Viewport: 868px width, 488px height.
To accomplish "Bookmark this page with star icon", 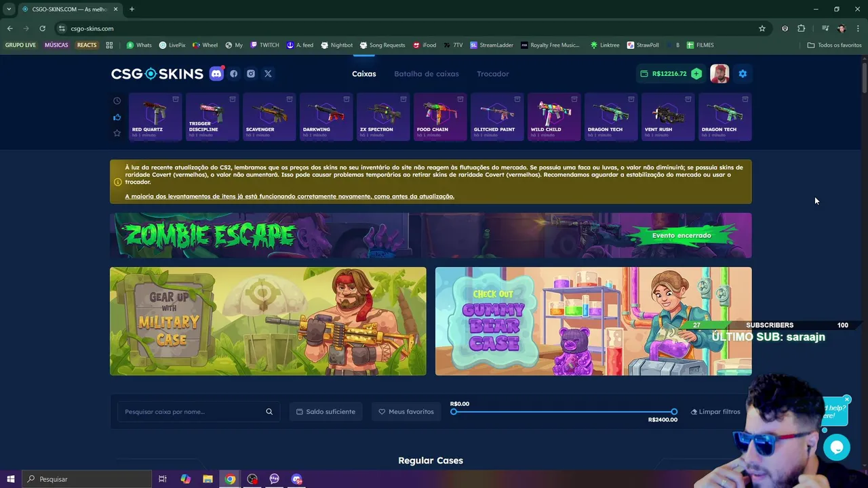I will (x=762, y=28).
